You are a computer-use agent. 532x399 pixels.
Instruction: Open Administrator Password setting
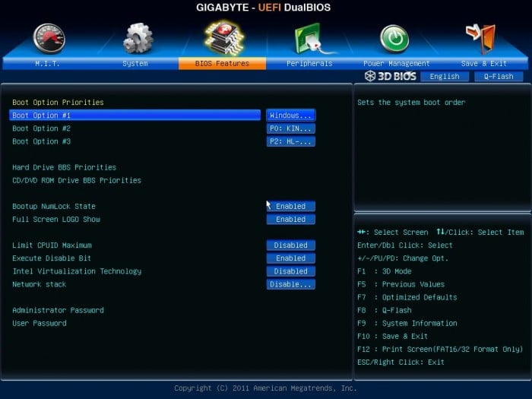[x=58, y=310]
